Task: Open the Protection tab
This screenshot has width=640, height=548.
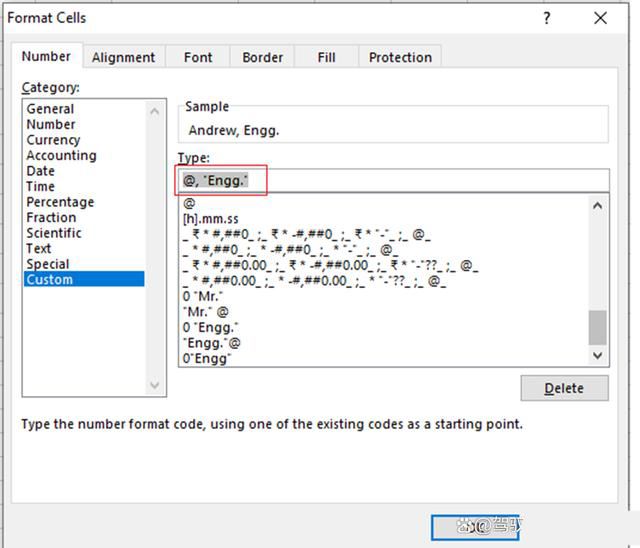Action: pyautogui.click(x=400, y=57)
